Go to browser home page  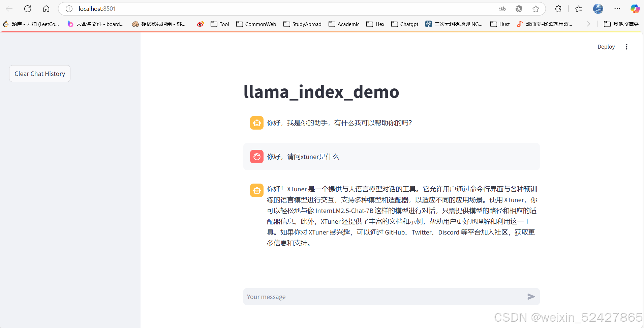click(46, 9)
